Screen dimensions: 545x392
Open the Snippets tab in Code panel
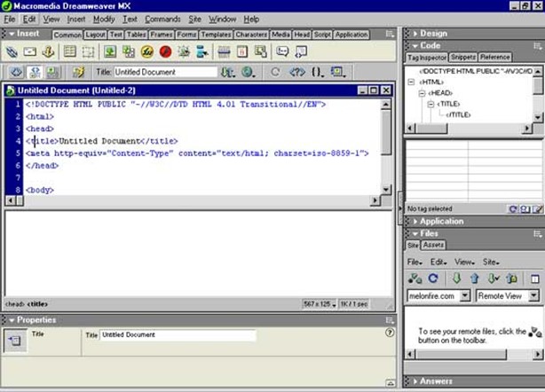(x=462, y=57)
